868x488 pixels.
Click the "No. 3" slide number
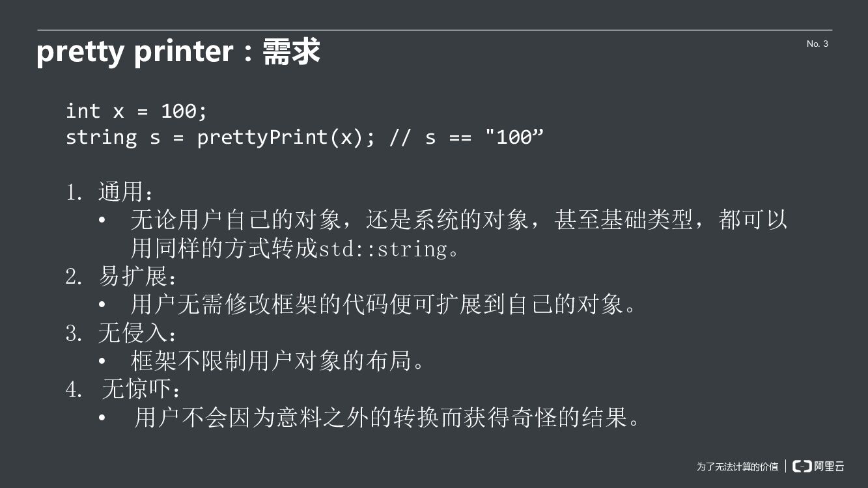click(x=817, y=44)
